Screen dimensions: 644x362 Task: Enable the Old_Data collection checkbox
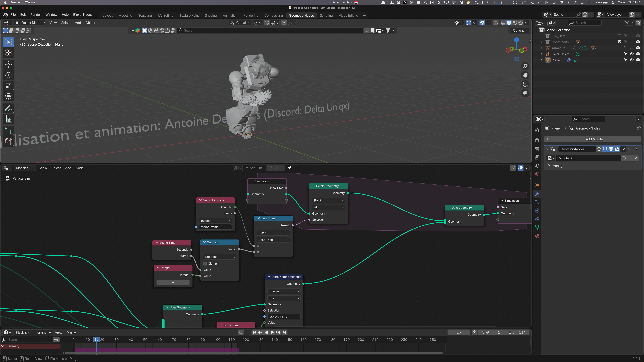(x=620, y=36)
